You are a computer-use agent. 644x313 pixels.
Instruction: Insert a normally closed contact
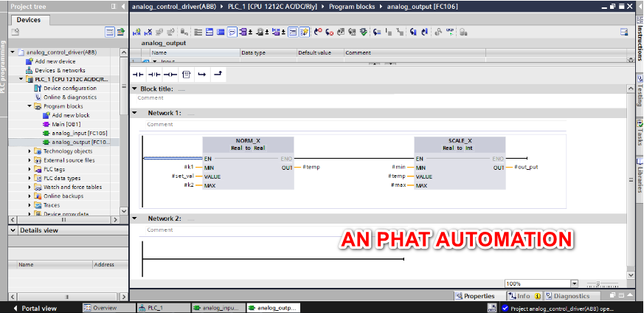(x=153, y=75)
